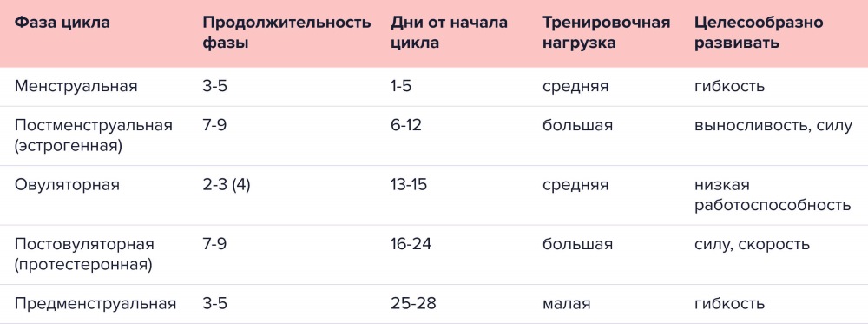Click the 'низкая работоспособность' cell
The image size is (868, 324).
pyautogui.click(x=773, y=195)
